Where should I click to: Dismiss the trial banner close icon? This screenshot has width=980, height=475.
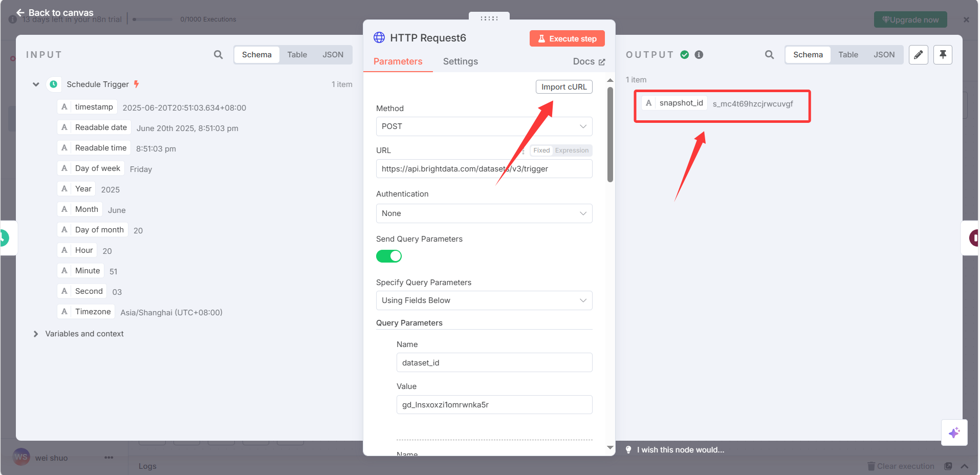(x=966, y=19)
